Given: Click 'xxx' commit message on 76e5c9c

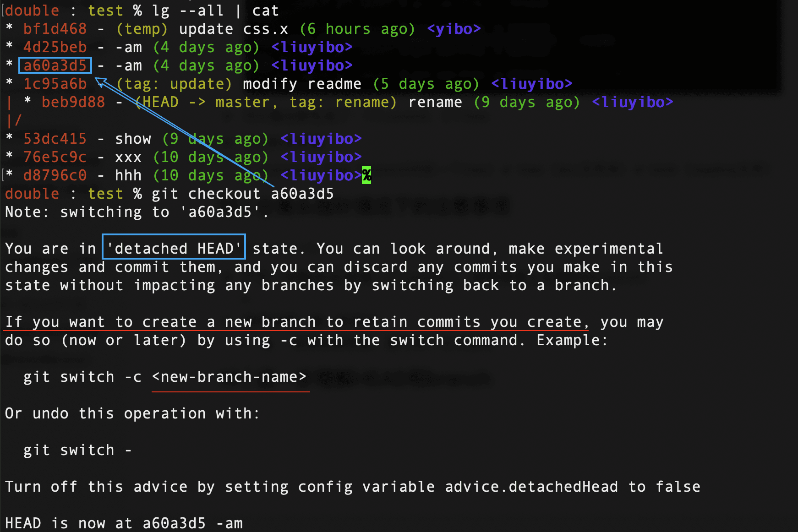Looking at the screenshot, I should (128, 157).
